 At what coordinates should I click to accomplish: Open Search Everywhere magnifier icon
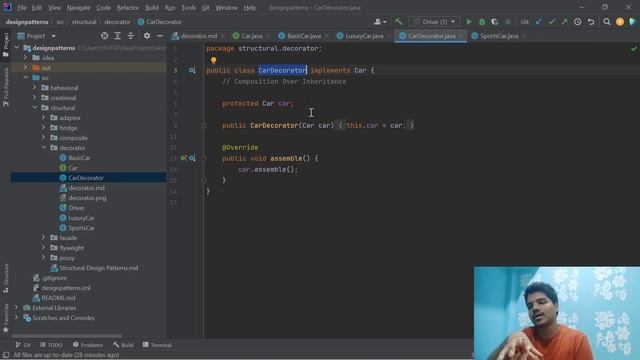607,22
